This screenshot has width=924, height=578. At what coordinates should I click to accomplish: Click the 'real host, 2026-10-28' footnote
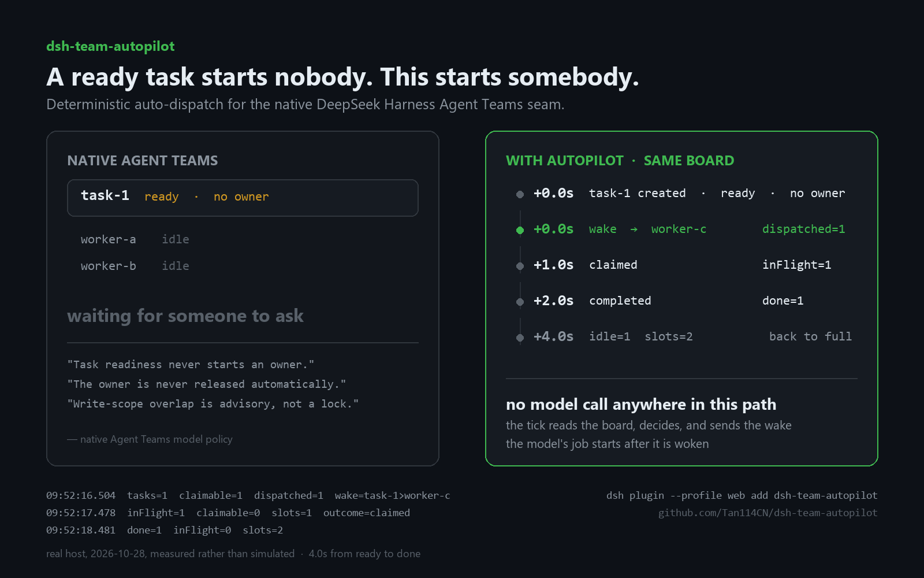tap(233, 554)
